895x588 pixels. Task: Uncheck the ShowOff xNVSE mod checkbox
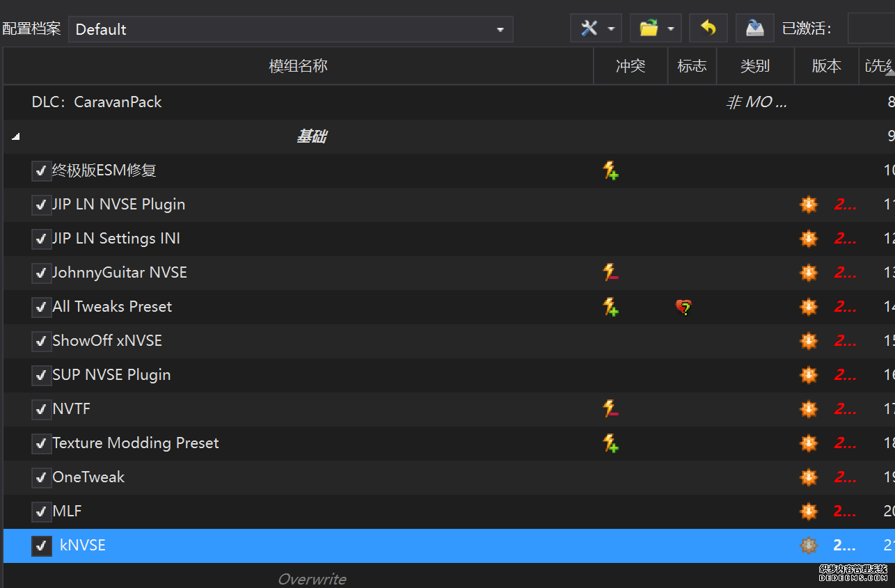41,341
